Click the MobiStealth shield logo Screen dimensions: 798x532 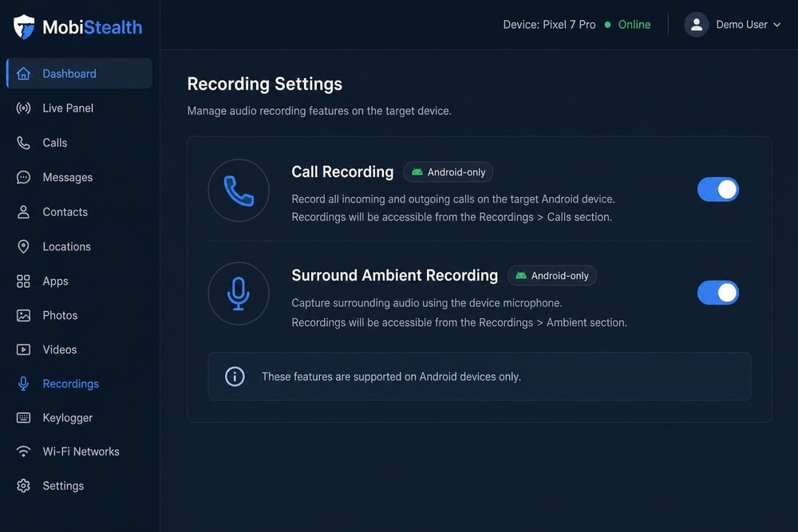(24, 26)
